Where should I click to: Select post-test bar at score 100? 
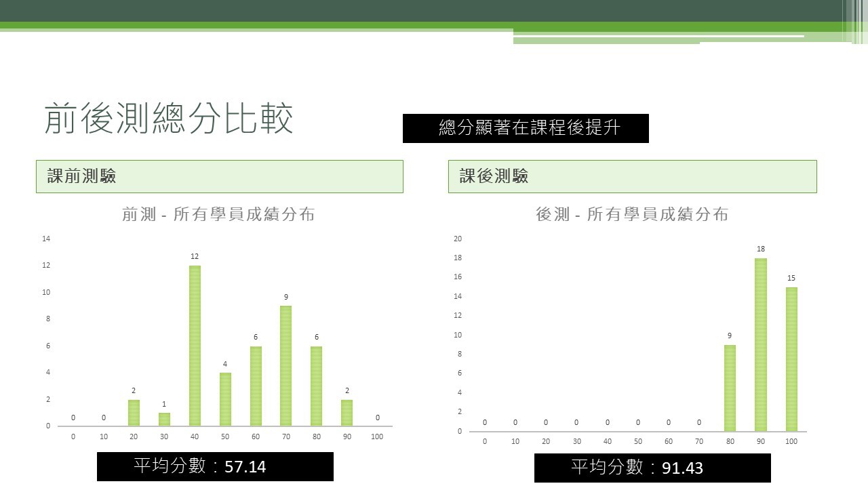point(791,359)
